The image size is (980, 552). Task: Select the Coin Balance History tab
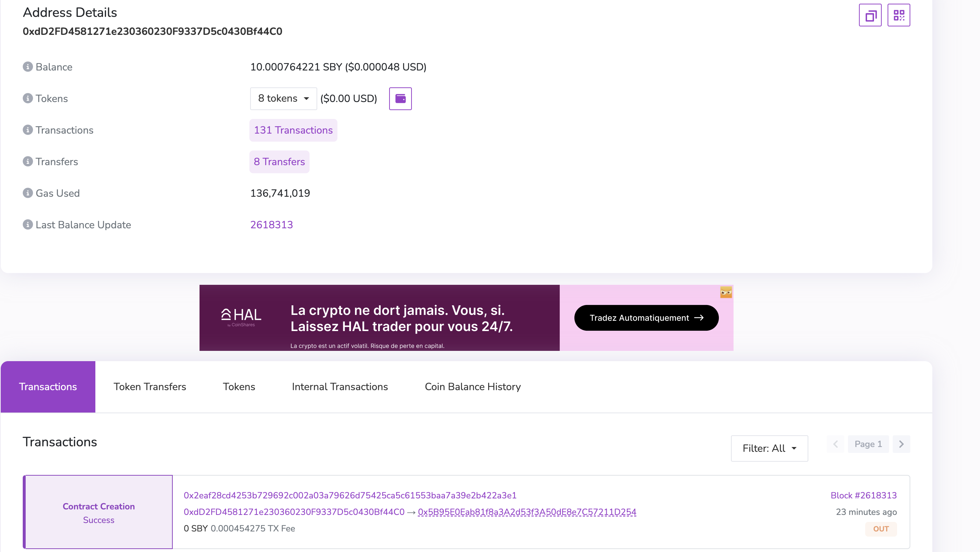click(x=472, y=386)
